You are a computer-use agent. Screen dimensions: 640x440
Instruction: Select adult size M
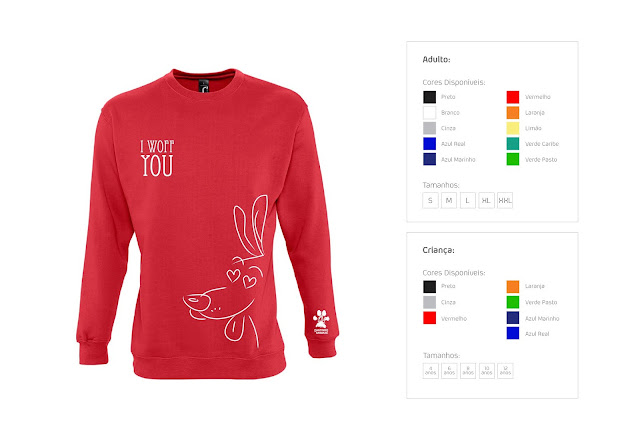[x=449, y=200]
